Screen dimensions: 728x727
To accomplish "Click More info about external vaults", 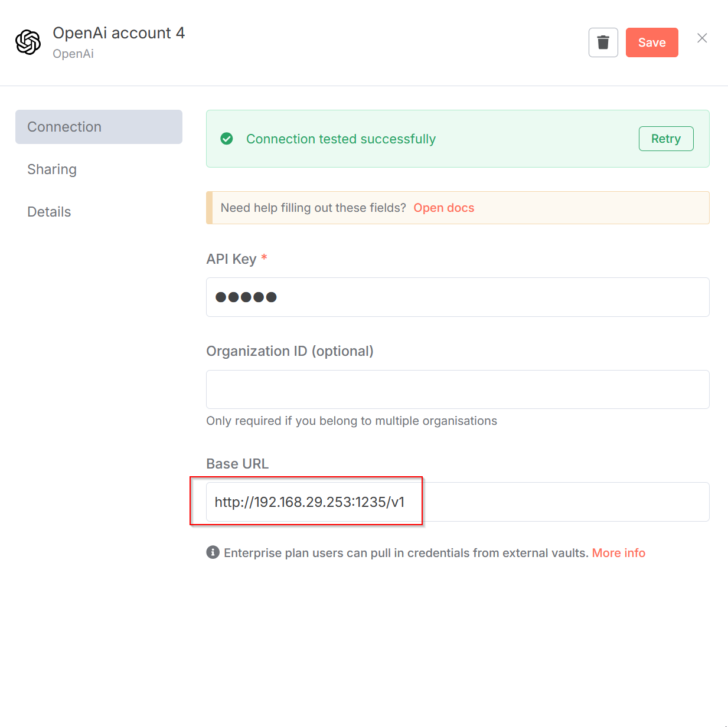I will click(618, 552).
